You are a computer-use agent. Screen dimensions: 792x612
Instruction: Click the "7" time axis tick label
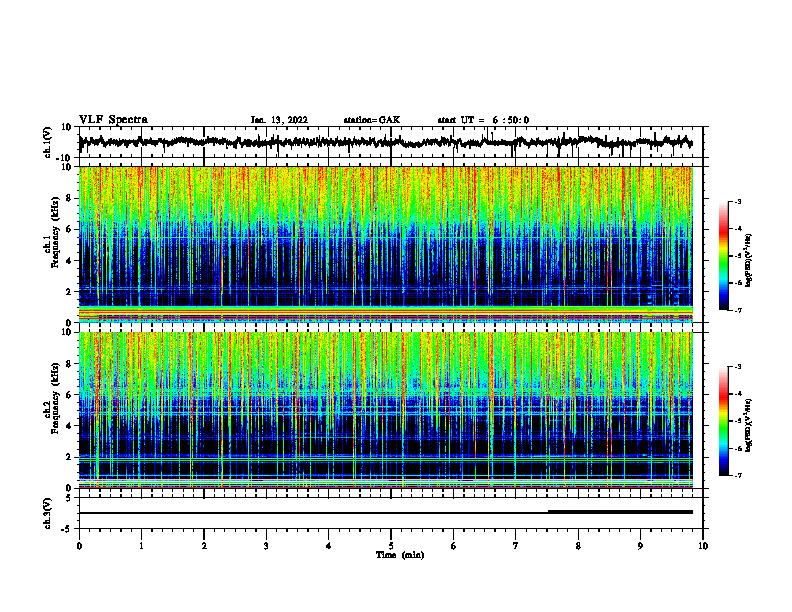516,546
